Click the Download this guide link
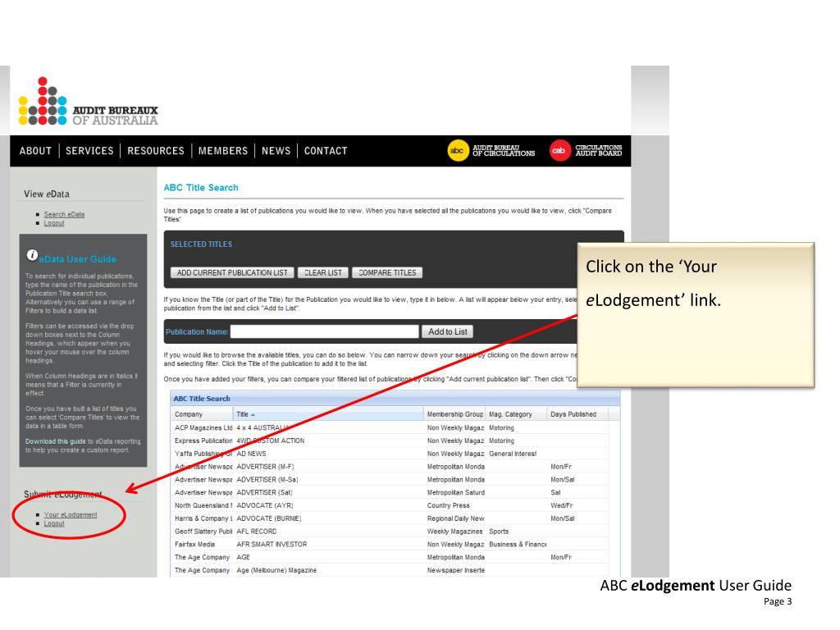The height and width of the screenshot is (630, 840). click(x=55, y=441)
